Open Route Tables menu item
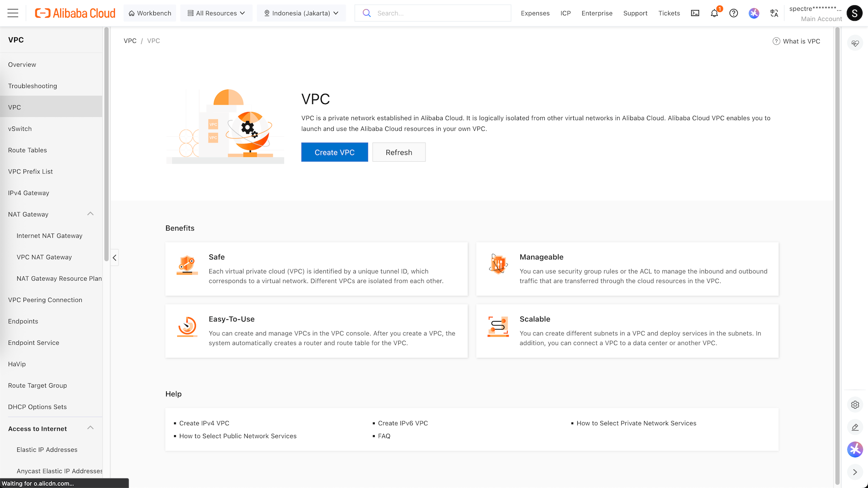The width and height of the screenshot is (868, 488). tap(28, 150)
